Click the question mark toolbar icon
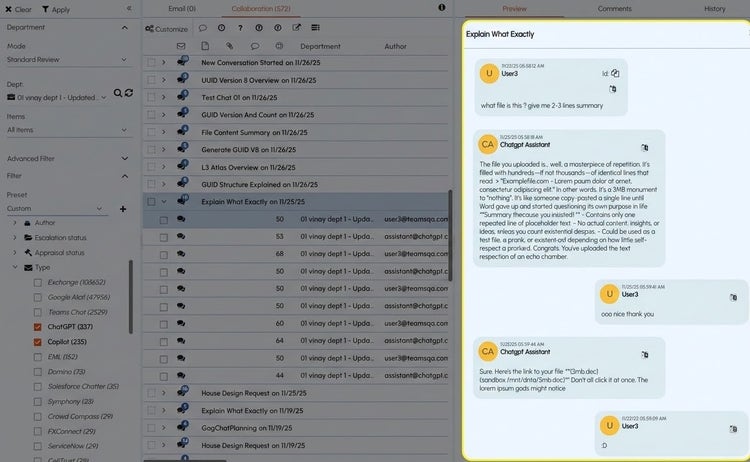Viewport: 750px width, 462px height. (x=240, y=28)
